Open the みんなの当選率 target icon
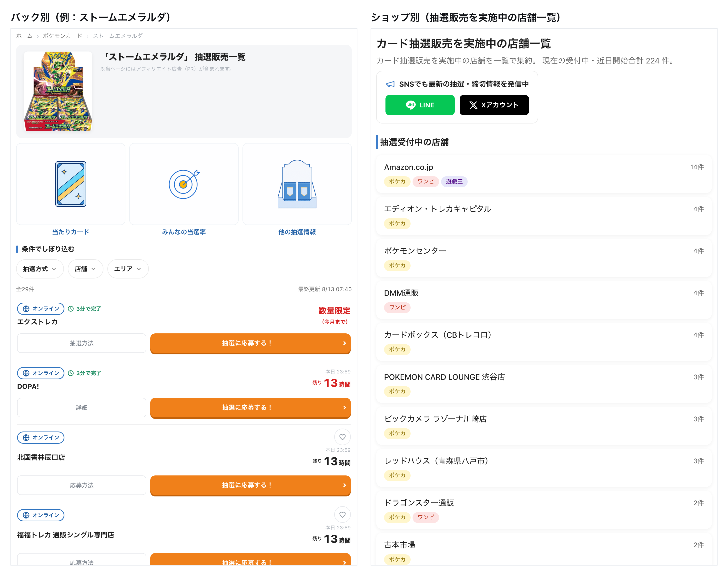Viewport: 728px width, 576px height. (184, 184)
